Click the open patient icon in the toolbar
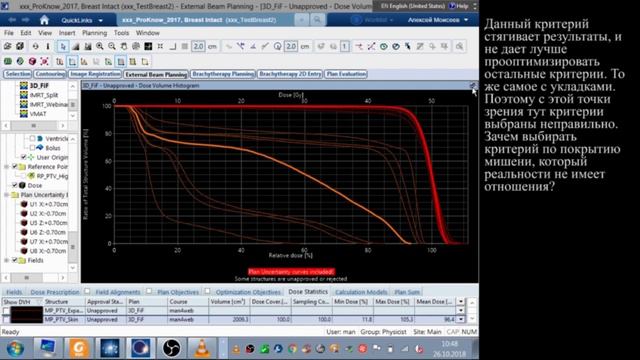 pyautogui.click(x=8, y=47)
